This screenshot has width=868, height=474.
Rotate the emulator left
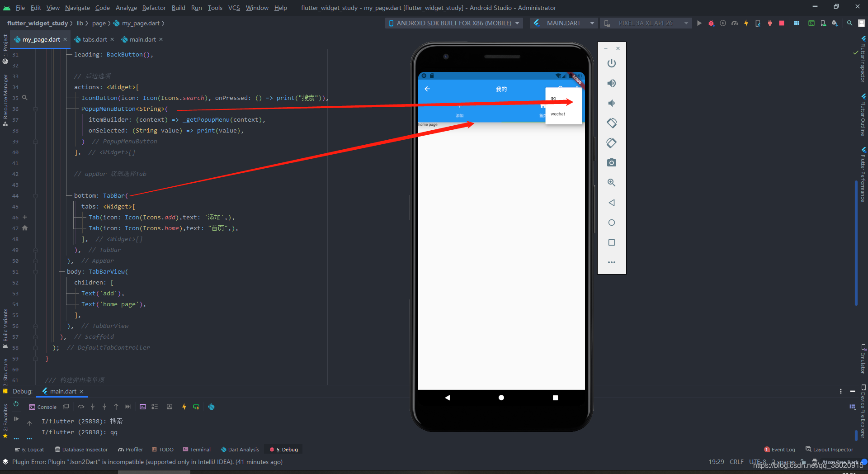[612, 123]
